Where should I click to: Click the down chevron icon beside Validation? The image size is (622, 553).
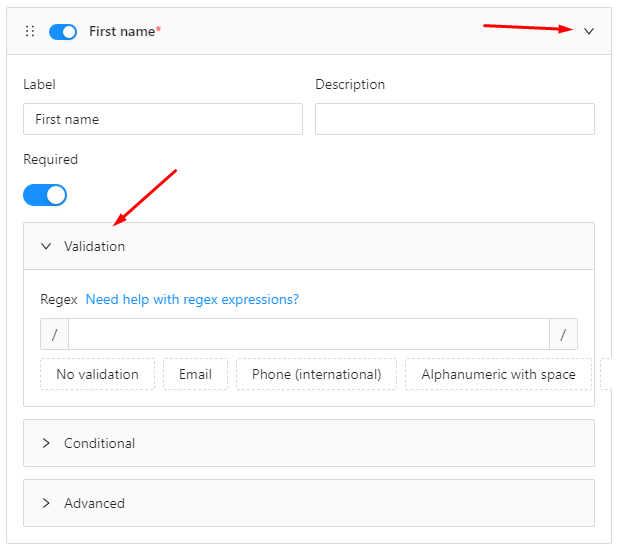tap(46, 246)
